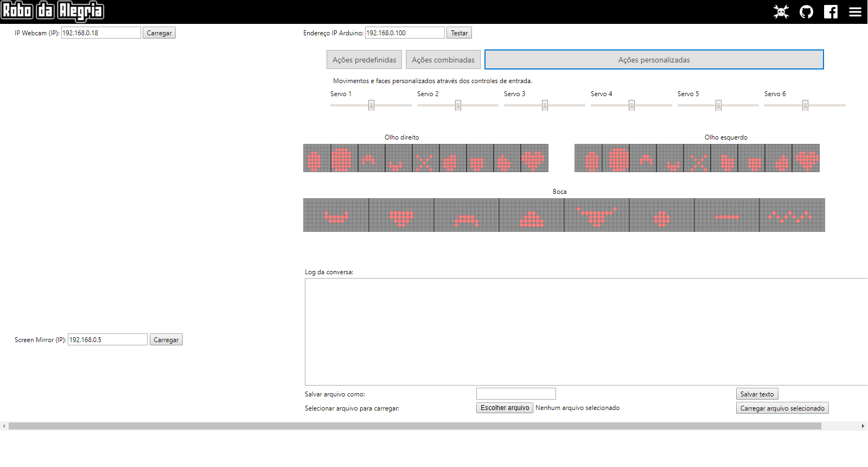Choose the flat straight-line mouth in Boca

pyautogui.click(x=727, y=215)
